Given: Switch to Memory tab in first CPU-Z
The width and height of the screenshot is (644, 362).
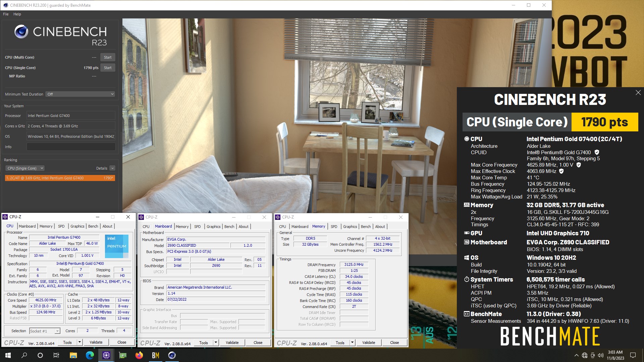Looking at the screenshot, I should [x=46, y=226].
